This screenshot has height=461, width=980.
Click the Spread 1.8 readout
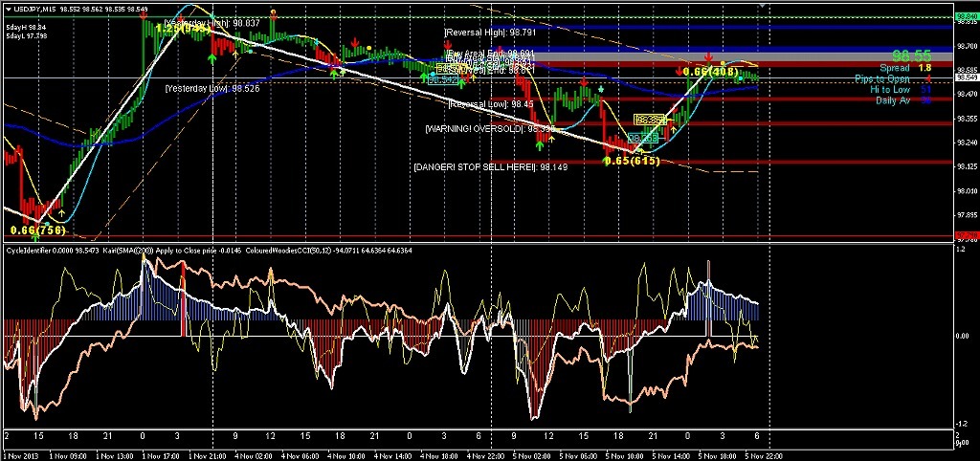coord(905,68)
